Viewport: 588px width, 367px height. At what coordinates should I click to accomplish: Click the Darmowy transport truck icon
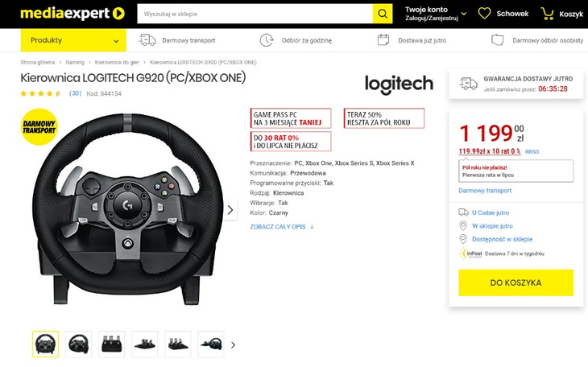tap(147, 40)
